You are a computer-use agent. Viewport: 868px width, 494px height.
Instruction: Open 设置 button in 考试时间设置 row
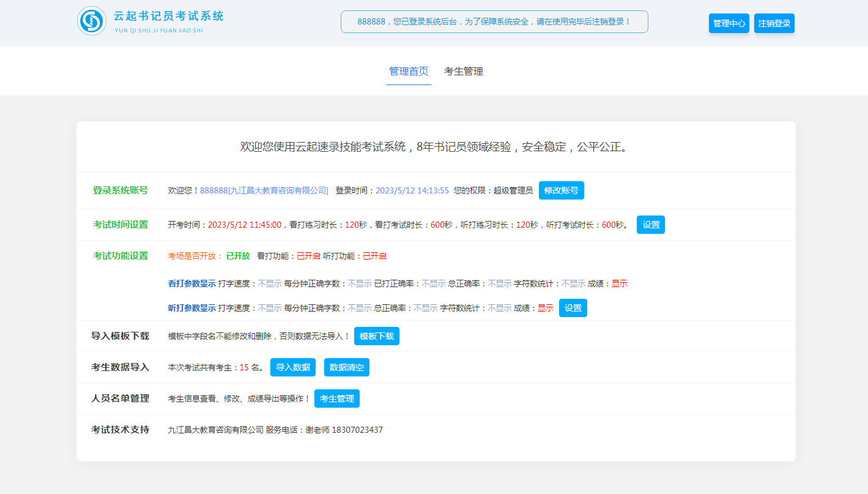[651, 225]
